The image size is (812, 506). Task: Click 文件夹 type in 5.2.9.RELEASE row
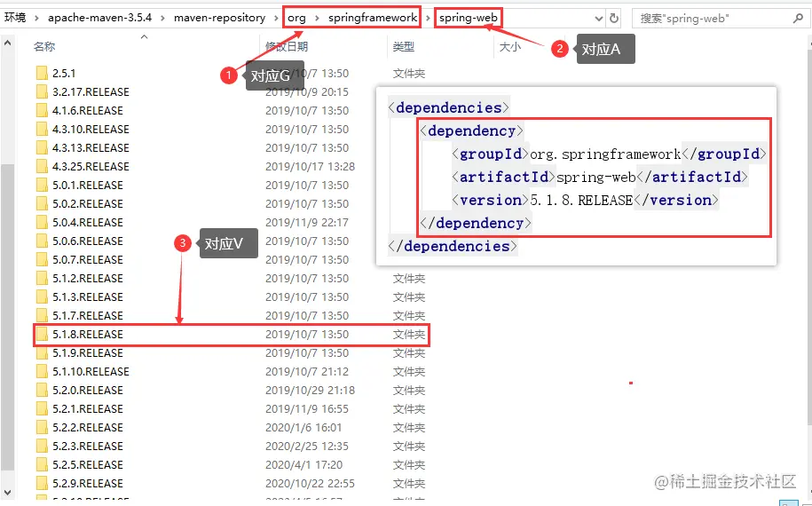pos(408,484)
